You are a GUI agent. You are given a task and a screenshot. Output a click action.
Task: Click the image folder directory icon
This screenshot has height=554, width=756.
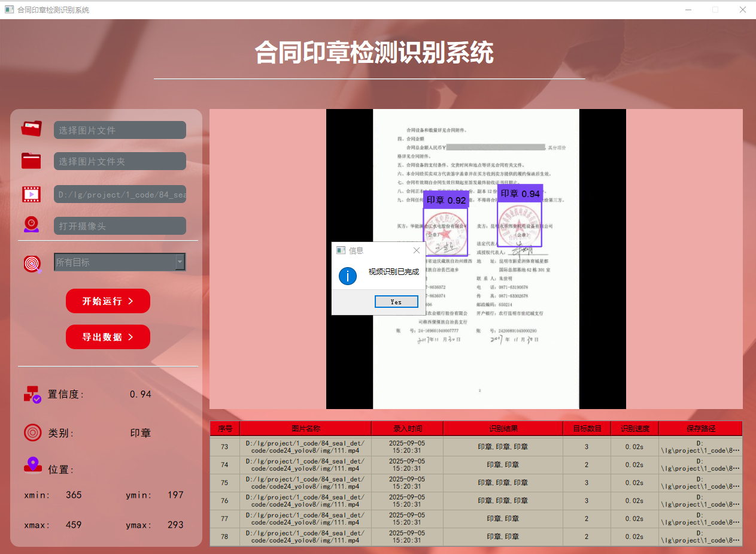(x=31, y=161)
